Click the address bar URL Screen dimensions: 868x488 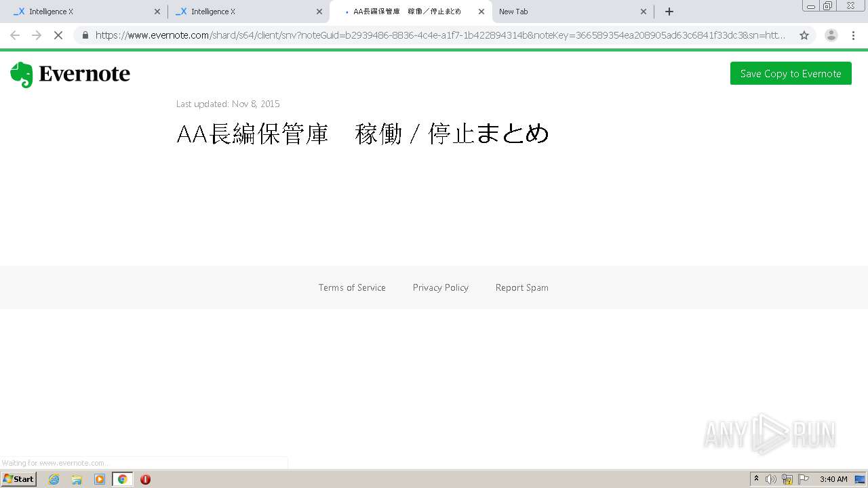tap(441, 35)
